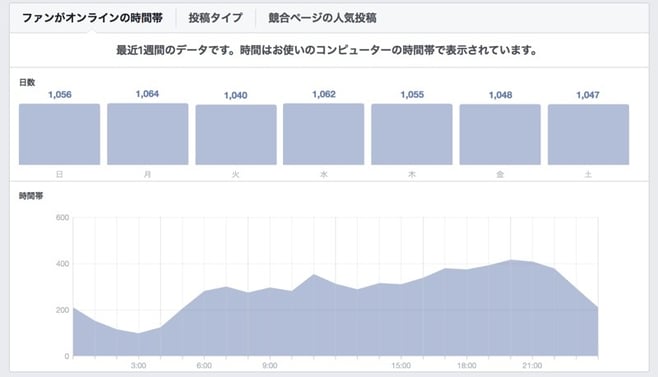The width and height of the screenshot is (658, 377).
Task: Switch to the 投稿タイプ tab
Action: [216, 18]
